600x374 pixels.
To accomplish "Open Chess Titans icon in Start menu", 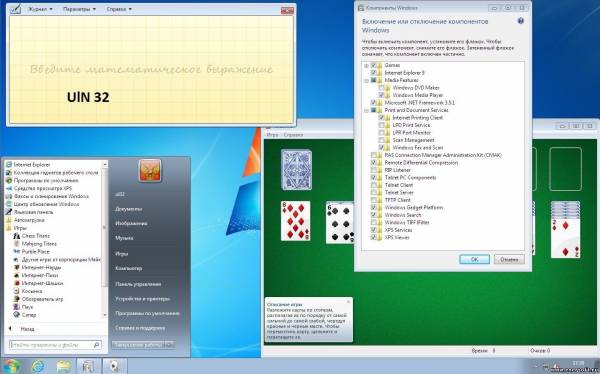I will click(16, 236).
